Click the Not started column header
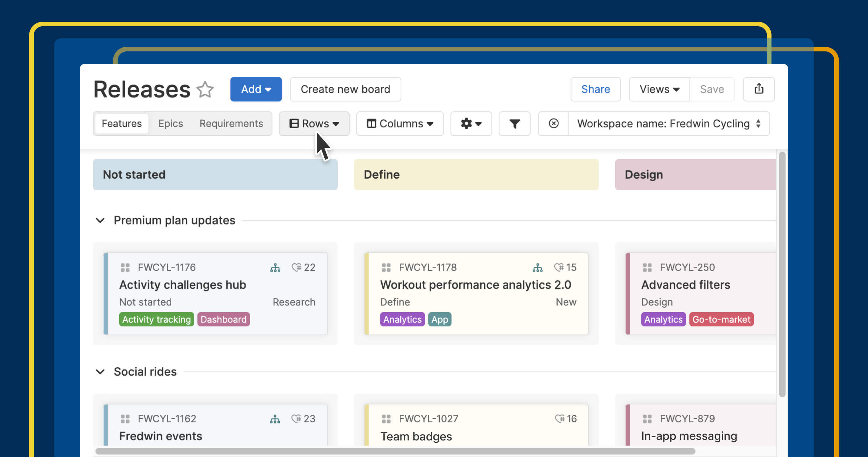 pos(215,175)
